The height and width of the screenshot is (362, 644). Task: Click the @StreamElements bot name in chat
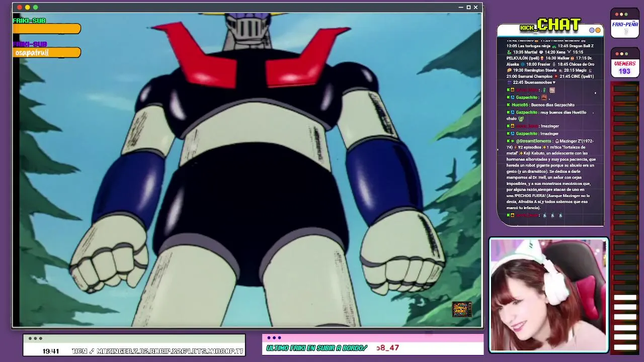534,141
